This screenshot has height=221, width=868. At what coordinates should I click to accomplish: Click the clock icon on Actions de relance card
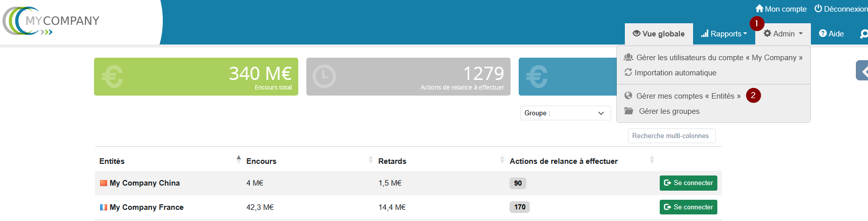(324, 77)
